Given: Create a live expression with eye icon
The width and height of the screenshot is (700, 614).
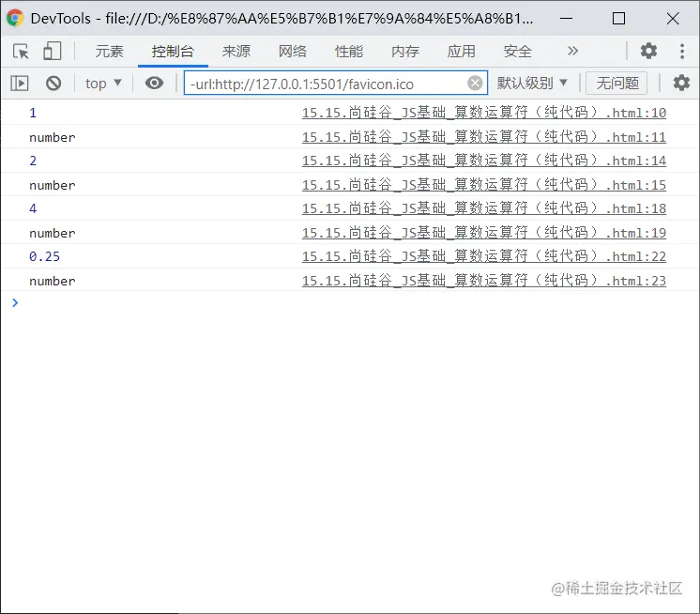Looking at the screenshot, I should [x=154, y=83].
